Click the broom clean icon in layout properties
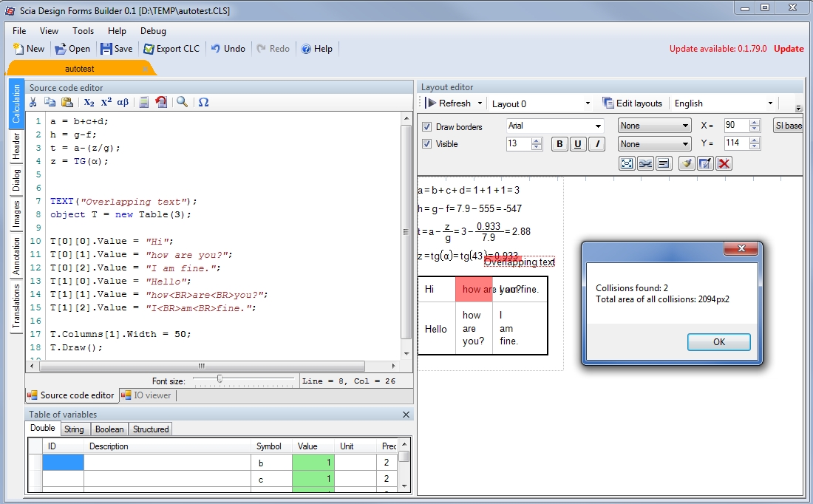This screenshot has width=813, height=504. pos(687,164)
